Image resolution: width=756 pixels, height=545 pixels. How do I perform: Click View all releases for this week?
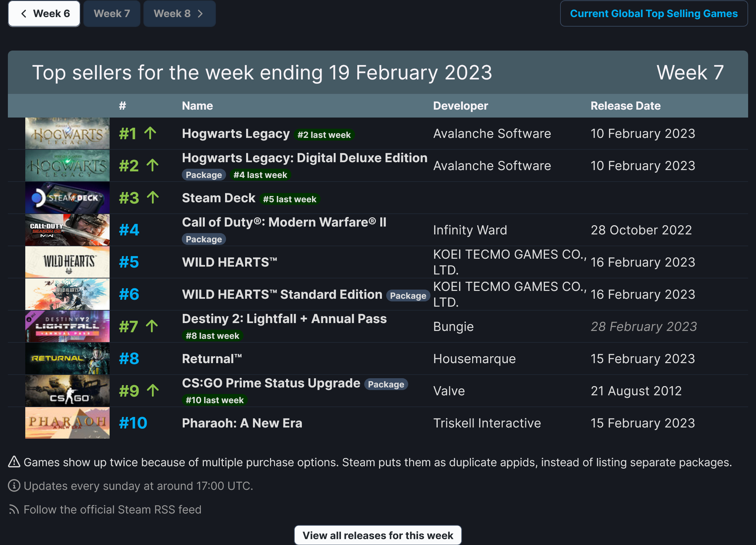click(x=378, y=535)
